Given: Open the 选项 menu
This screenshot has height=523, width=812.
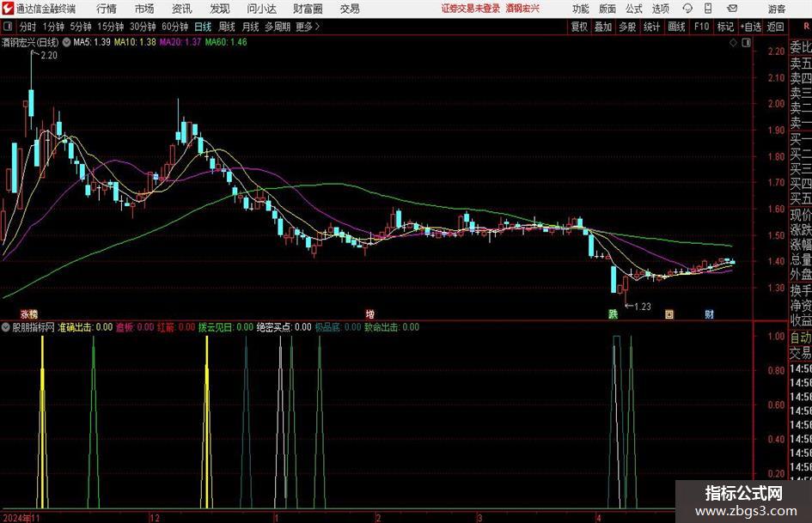Looking at the screenshot, I should pos(660,9).
